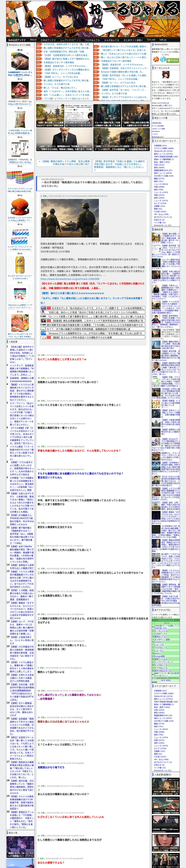This screenshot has height=868, width=186.
Task: Open the Amazonふるさと納税 sidebar heading
Action: 20,45
